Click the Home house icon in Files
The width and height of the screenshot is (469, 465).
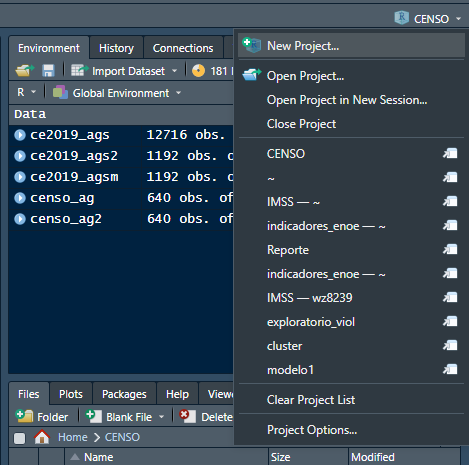coord(42,437)
